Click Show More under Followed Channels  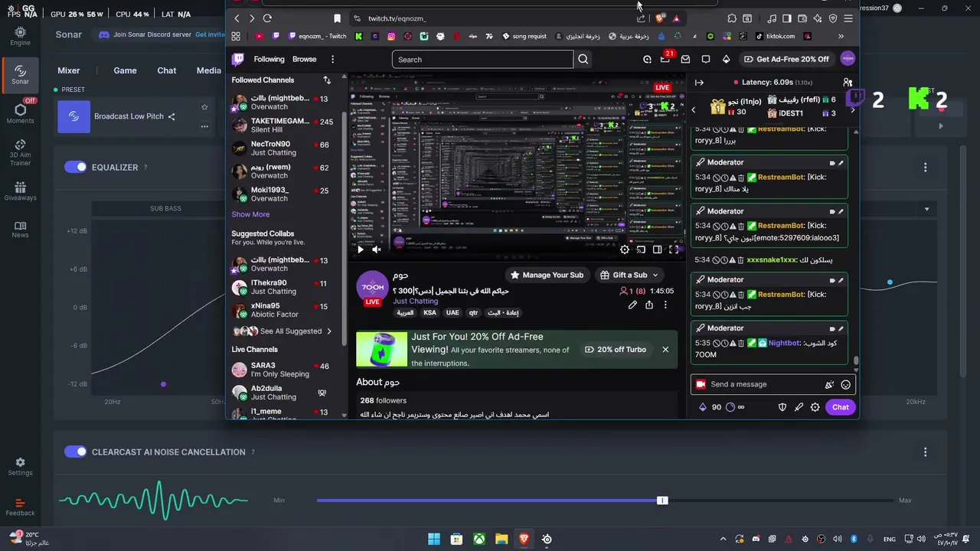coord(250,214)
